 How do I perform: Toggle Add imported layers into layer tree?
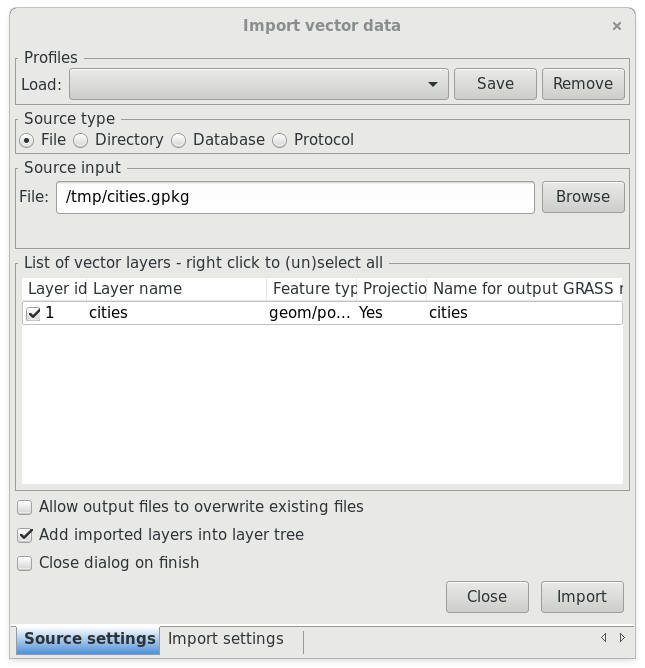click(x=25, y=535)
